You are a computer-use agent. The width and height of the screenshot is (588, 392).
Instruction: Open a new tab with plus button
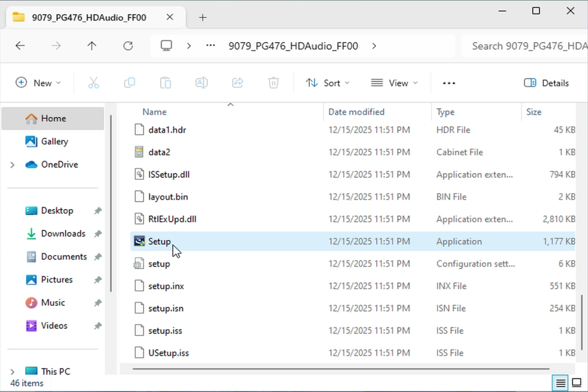[x=203, y=18]
